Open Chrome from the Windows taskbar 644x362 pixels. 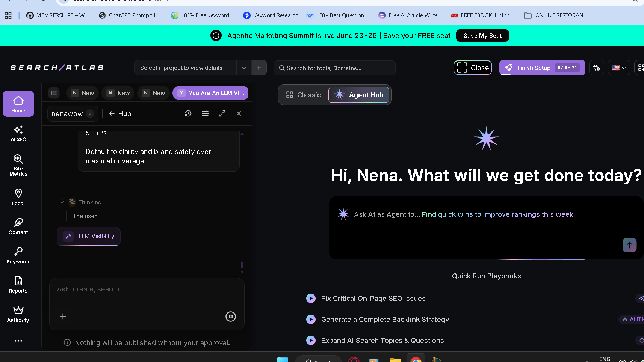416,359
